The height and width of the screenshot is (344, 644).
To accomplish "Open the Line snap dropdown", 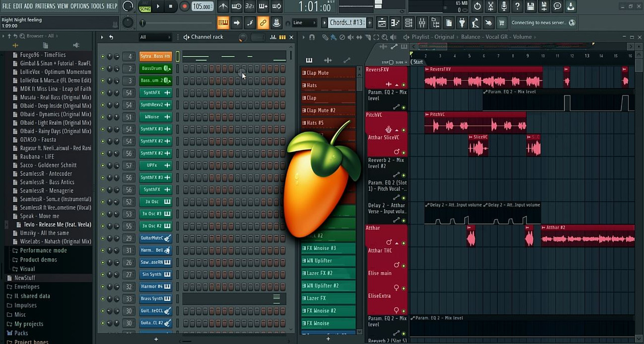I will pos(304,23).
